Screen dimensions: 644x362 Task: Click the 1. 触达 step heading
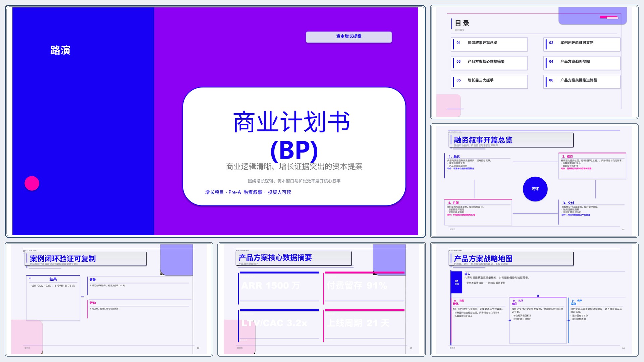click(454, 157)
